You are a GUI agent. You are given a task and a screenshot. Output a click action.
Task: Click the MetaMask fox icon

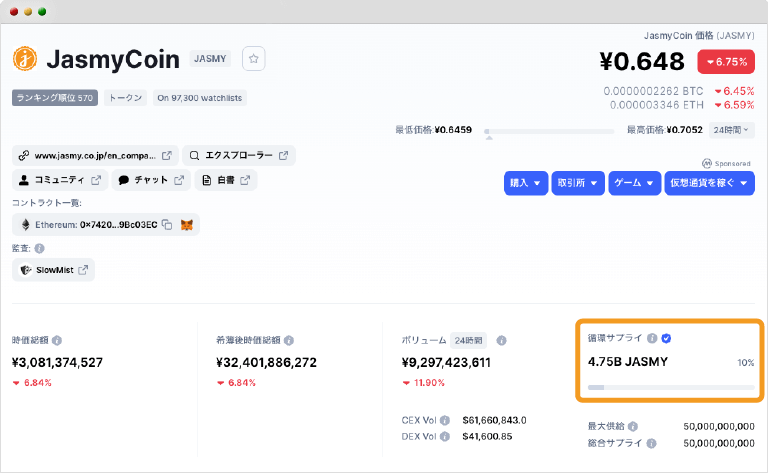187,225
